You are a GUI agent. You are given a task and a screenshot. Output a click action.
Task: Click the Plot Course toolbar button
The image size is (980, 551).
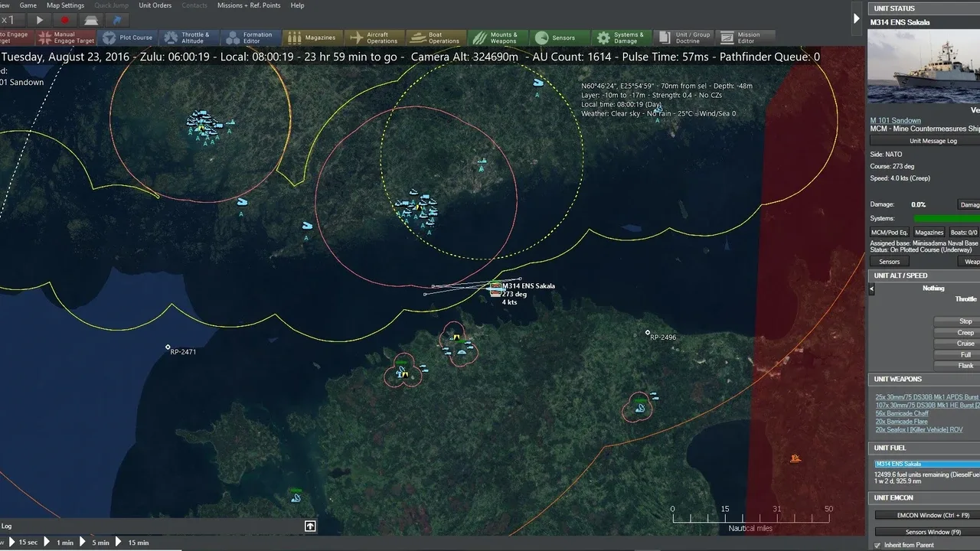pyautogui.click(x=128, y=37)
